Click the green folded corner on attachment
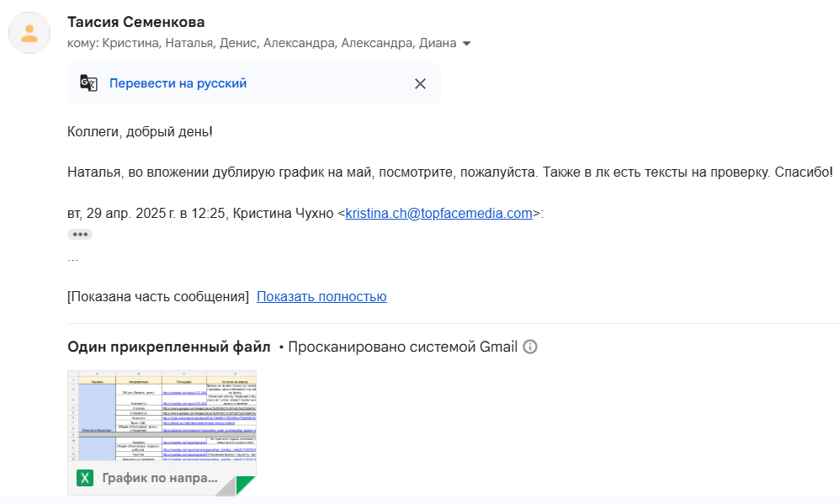 (245, 484)
